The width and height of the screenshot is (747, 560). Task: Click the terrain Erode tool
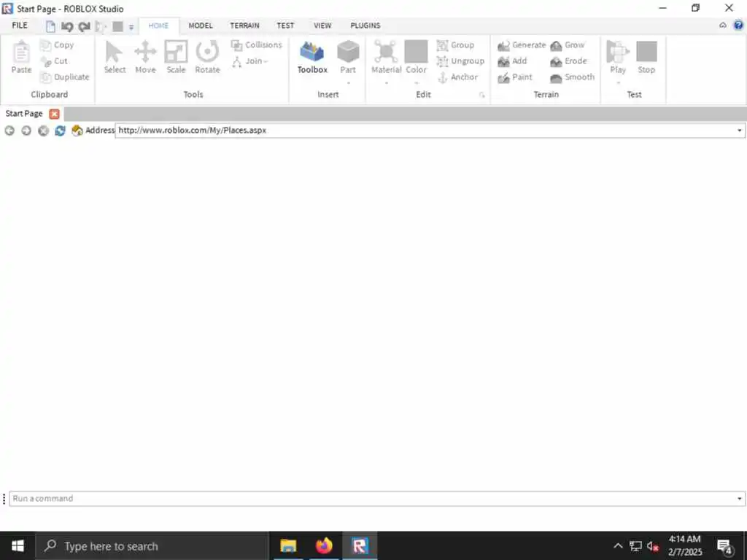(568, 61)
